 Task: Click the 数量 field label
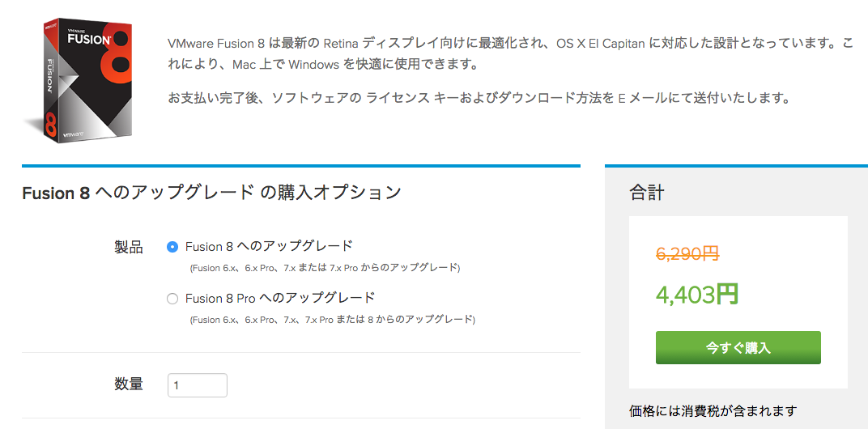tap(129, 384)
